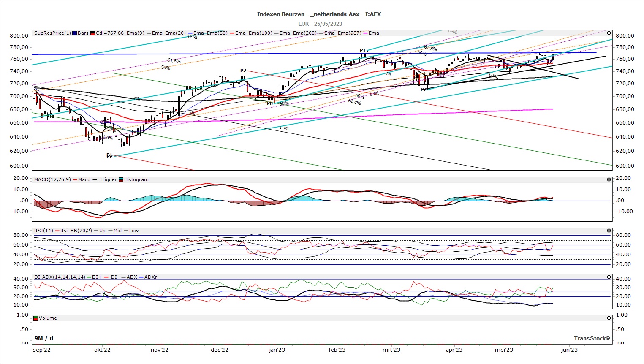This screenshot has height=364, width=644.
Task: Select the Ema(987) legend entry
Action: click(349, 33)
